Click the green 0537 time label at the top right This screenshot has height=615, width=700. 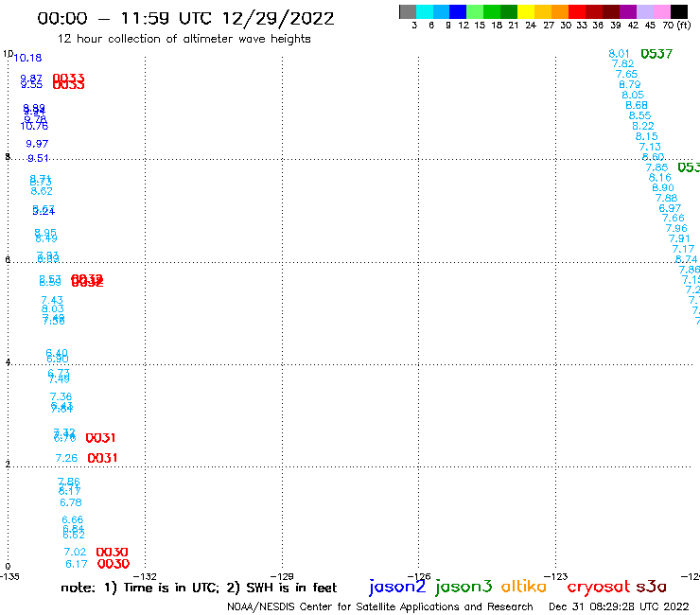click(x=656, y=54)
